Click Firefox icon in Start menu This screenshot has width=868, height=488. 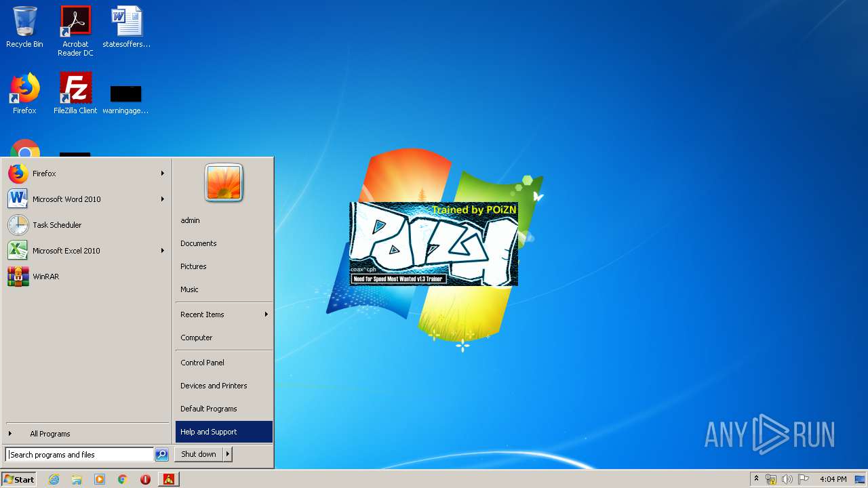click(x=18, y=174)
